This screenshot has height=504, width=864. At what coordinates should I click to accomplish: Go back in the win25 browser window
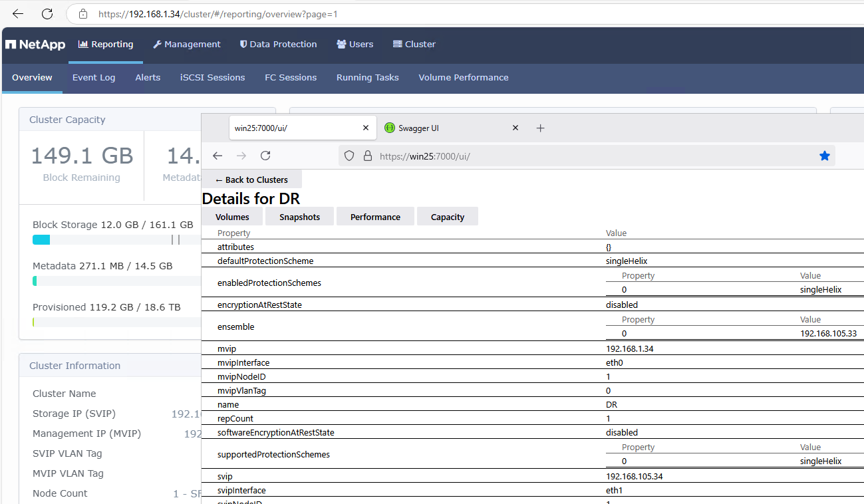(x=217, y=156)
